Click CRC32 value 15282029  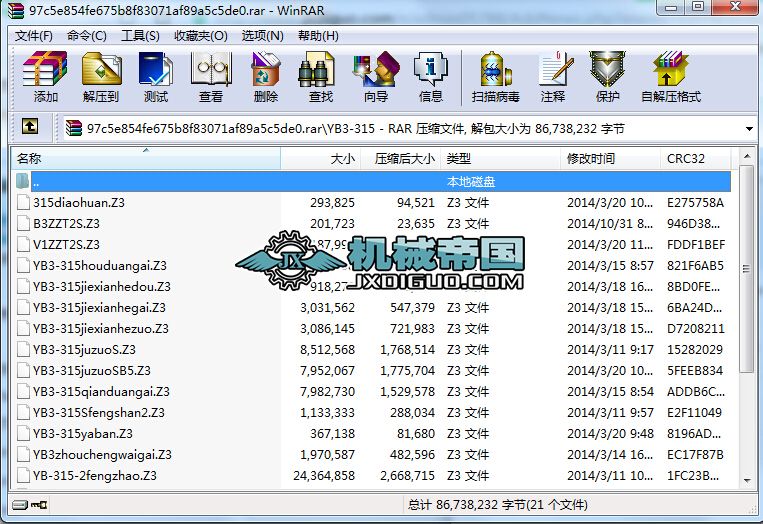point(695,349)
